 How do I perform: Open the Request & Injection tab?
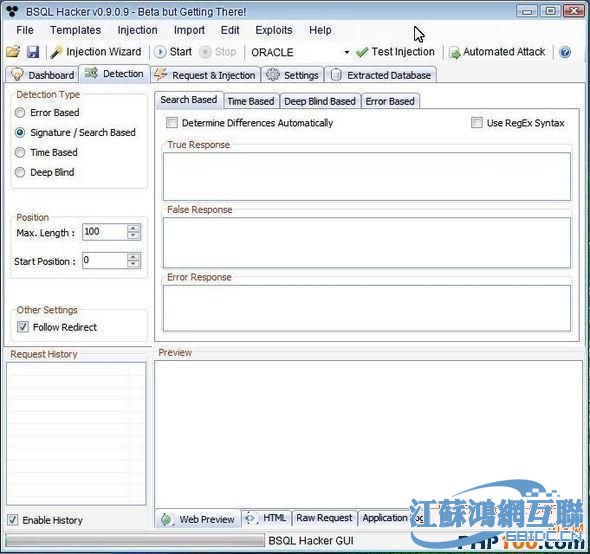tap(205, 75)
